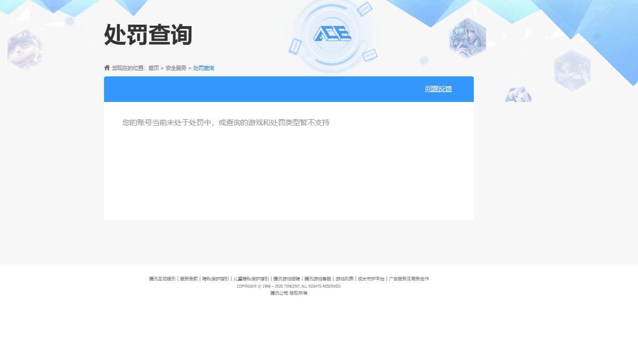Open 问题反馈 in the blue banner
Screen dimensions: 638x364
pyautogui.click(x=438, y=89)
